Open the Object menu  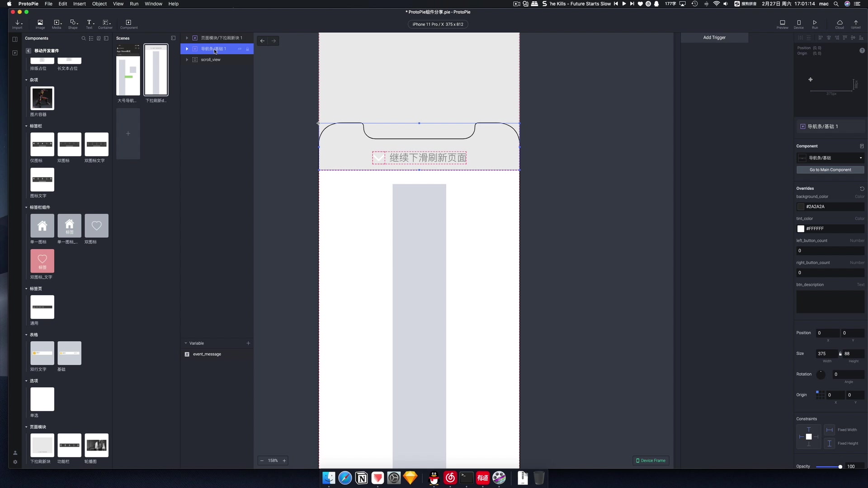click(x=99, y=4)
